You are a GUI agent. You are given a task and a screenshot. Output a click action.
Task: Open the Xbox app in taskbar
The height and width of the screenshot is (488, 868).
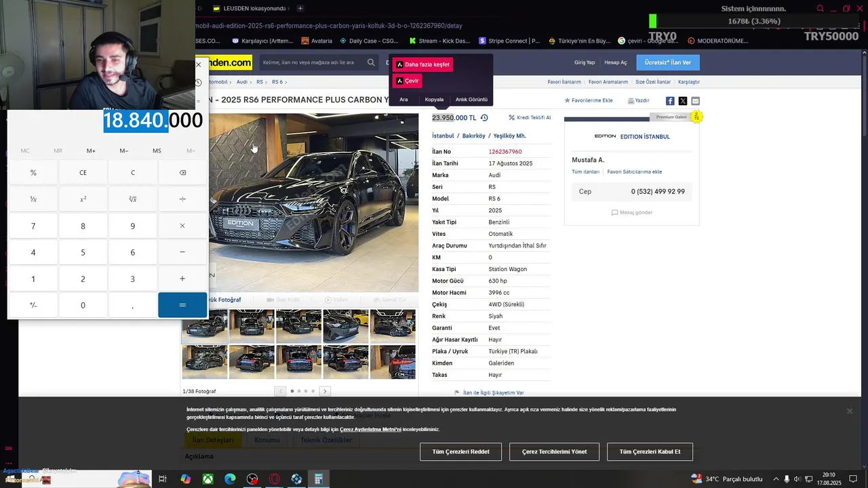coord(208,479)
